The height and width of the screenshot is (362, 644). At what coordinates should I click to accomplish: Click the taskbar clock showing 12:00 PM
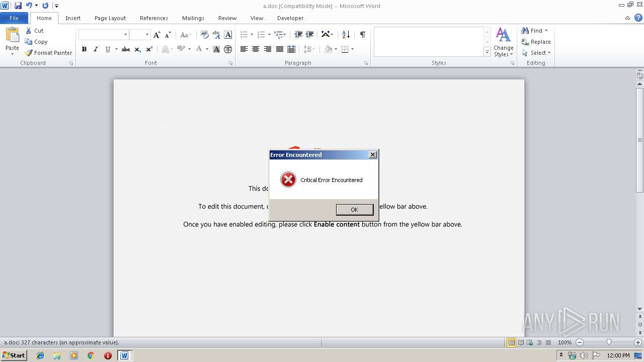pos(618,355)
